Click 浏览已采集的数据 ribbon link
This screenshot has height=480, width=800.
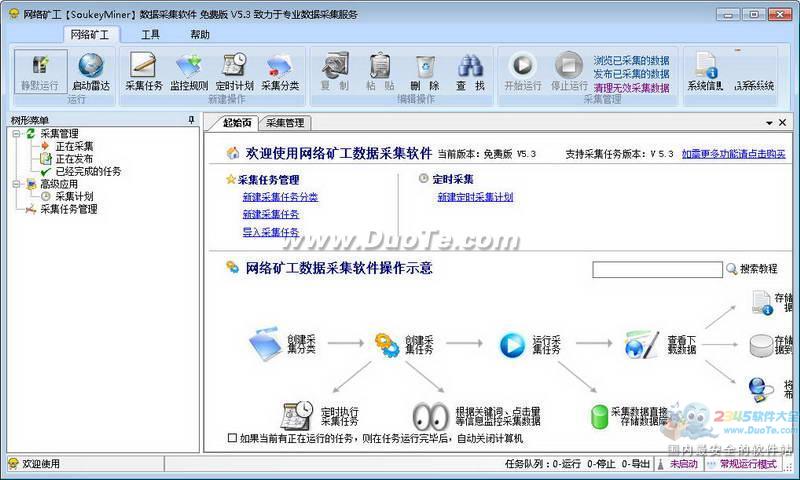[x=631, y=60]
